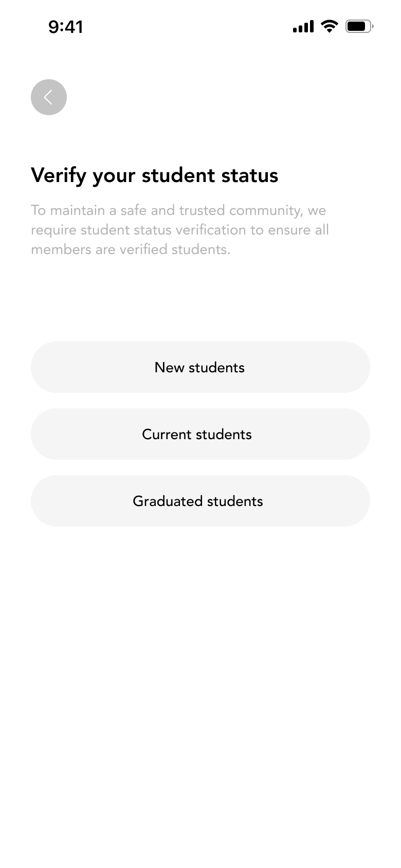Click the 'require student status verification' text line
401x868 pixels.
179,230
